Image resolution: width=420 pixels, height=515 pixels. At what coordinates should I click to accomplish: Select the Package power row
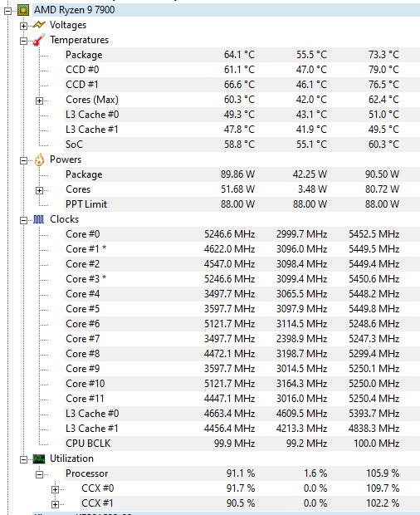242,174
